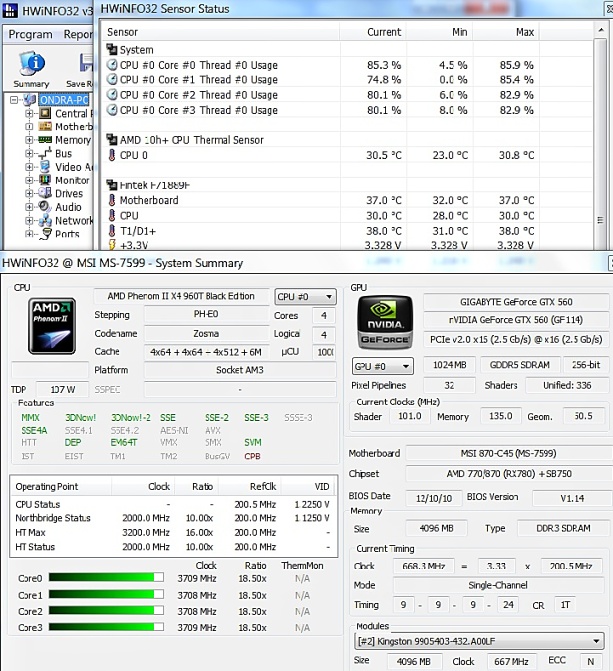Click clock icon for Core #1 Usage
This screenshot has width=613, height=671.
(x=112, y=79)
